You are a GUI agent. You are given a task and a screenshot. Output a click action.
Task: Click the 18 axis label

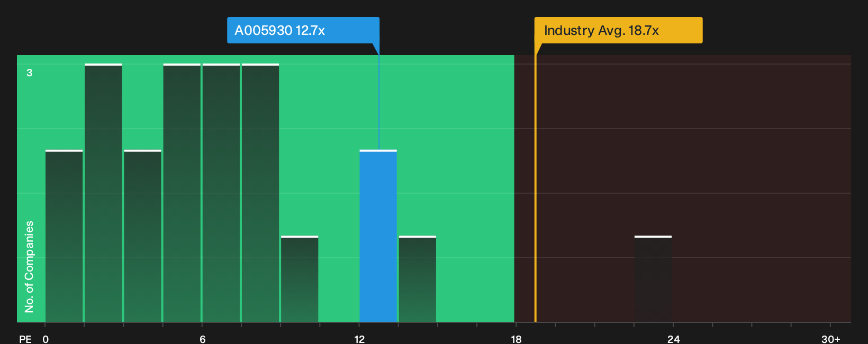[516, 339]
